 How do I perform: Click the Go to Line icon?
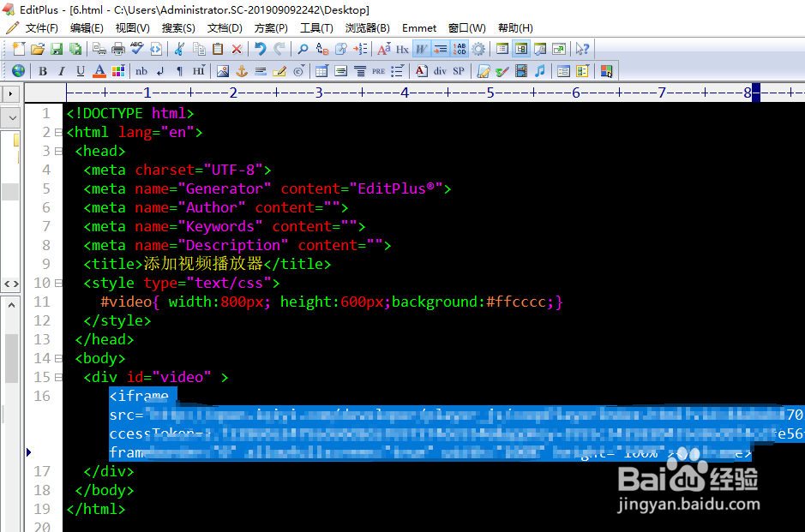click(360, 49)
